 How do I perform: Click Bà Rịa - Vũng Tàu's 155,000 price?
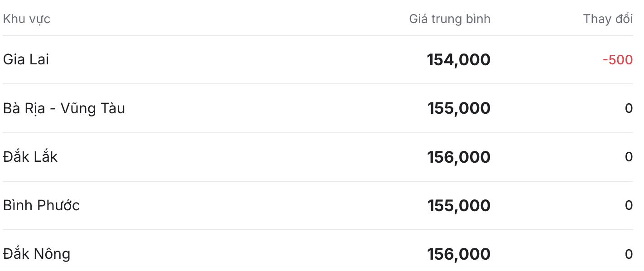click(459, 108)
